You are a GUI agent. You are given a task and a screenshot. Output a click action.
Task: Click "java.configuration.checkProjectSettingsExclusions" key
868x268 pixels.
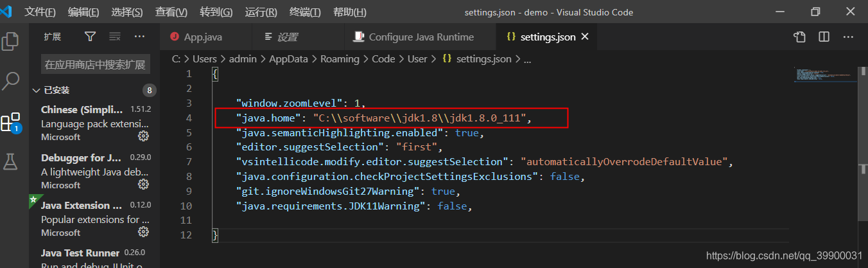click(388, 177)
